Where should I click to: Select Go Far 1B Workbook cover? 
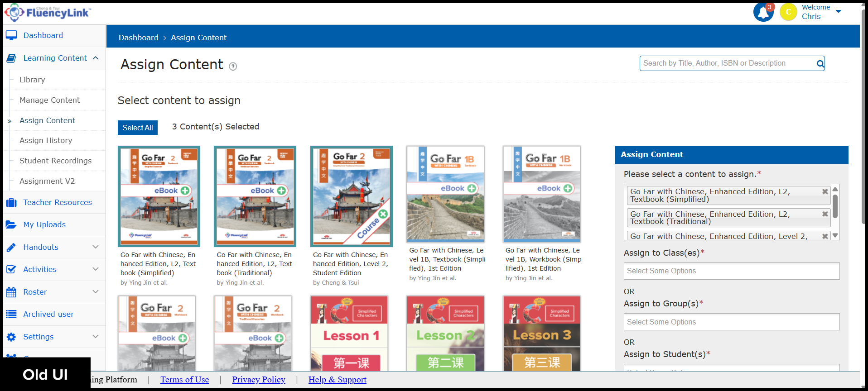click(x=542, y=194)
